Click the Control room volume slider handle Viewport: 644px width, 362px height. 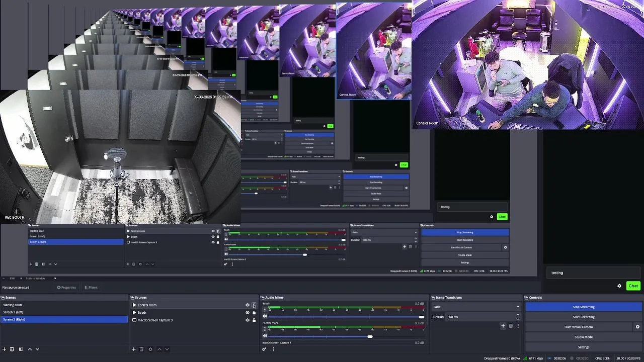[370, 336]
